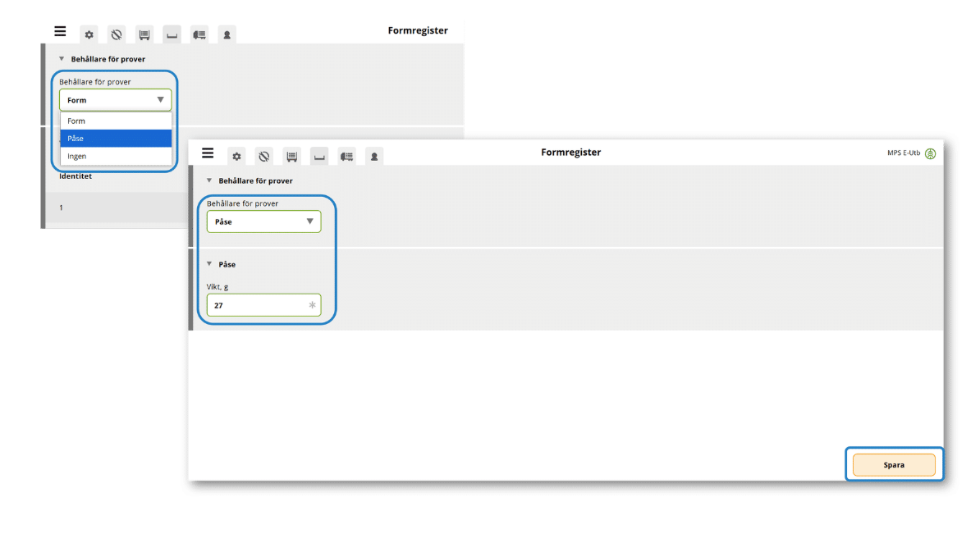The image size is (980, 552).
Task: Open hamburger menu in window showing Identitet
Action: [x=60, y=31]
